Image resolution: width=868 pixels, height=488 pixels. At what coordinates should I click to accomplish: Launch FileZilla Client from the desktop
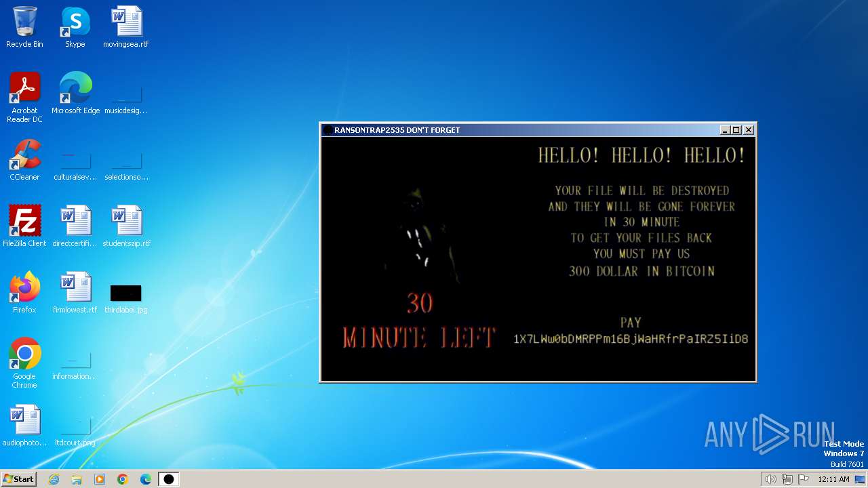point(24,226)
